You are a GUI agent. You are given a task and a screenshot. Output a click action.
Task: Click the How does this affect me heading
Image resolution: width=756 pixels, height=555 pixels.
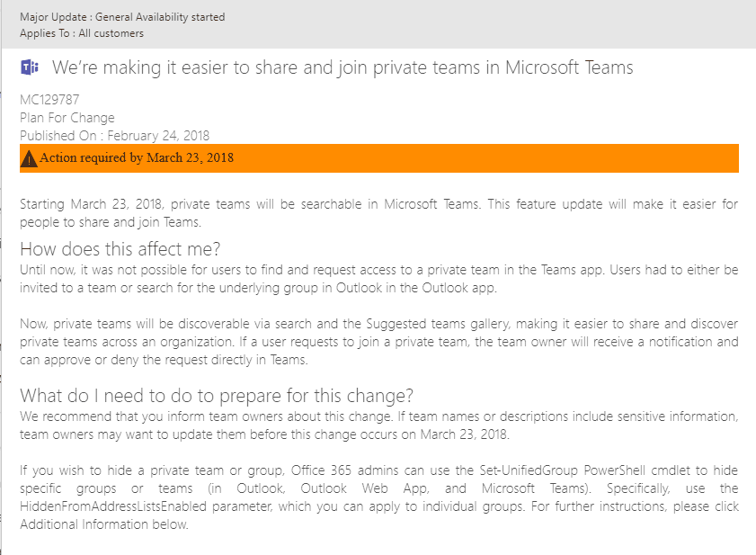click(120, 248)
